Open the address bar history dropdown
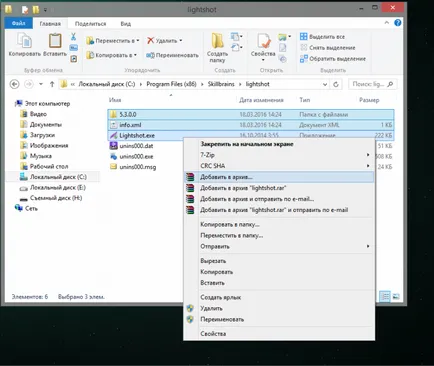 (x=325, y=84)
